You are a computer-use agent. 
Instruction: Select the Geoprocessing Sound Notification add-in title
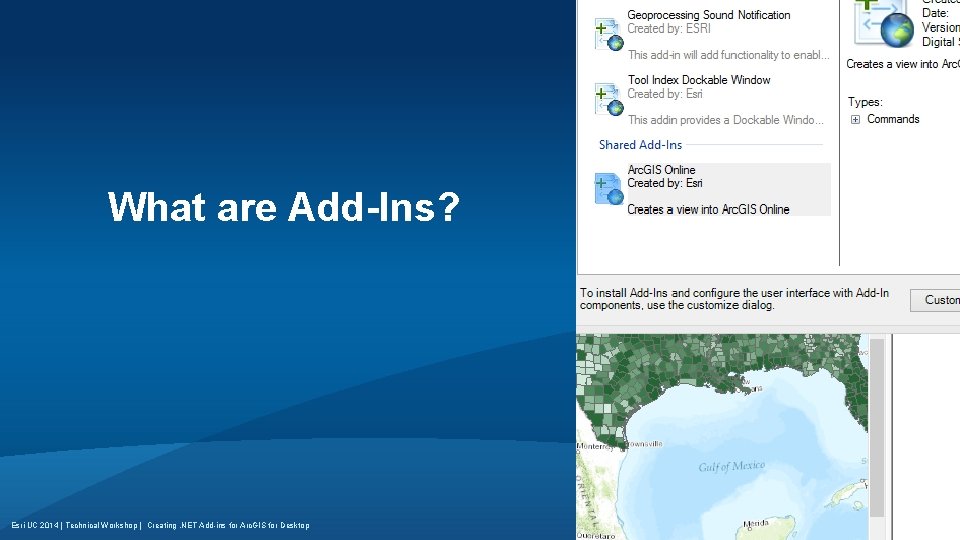tap(708, 15)
